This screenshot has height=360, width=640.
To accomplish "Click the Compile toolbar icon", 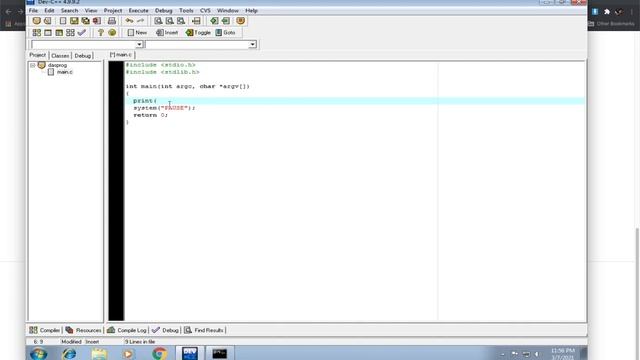I will pos(36,33).
